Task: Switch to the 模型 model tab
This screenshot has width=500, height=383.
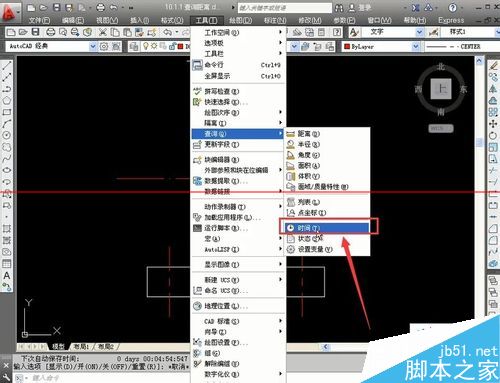Action: [58, 347]
